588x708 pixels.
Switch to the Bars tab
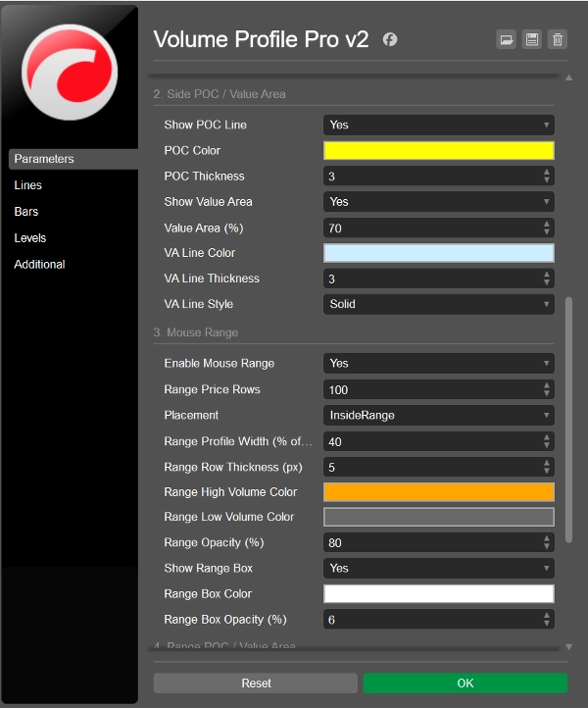26,211
